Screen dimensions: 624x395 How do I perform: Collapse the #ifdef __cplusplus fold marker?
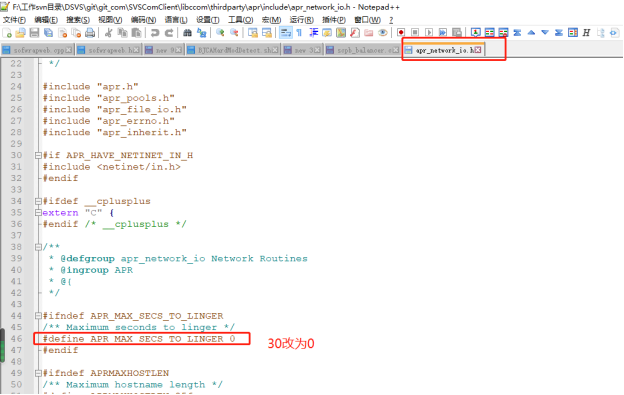[x=38, y=201]
